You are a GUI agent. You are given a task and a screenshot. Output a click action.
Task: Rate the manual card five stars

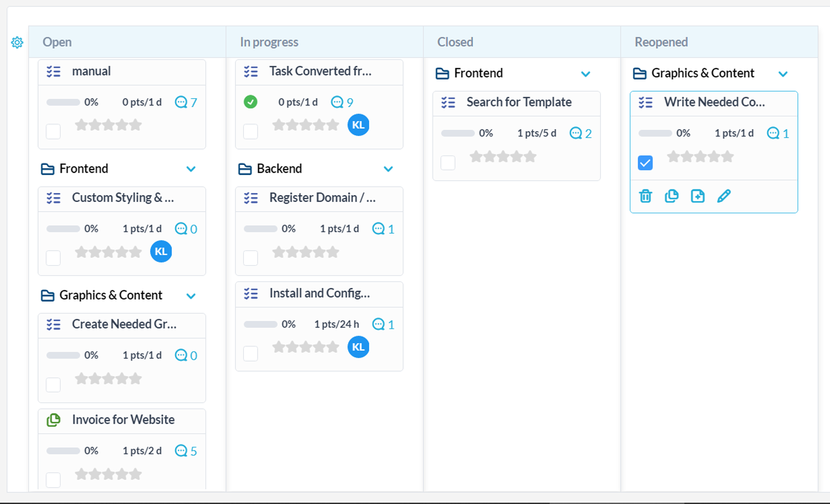[135, 125]
